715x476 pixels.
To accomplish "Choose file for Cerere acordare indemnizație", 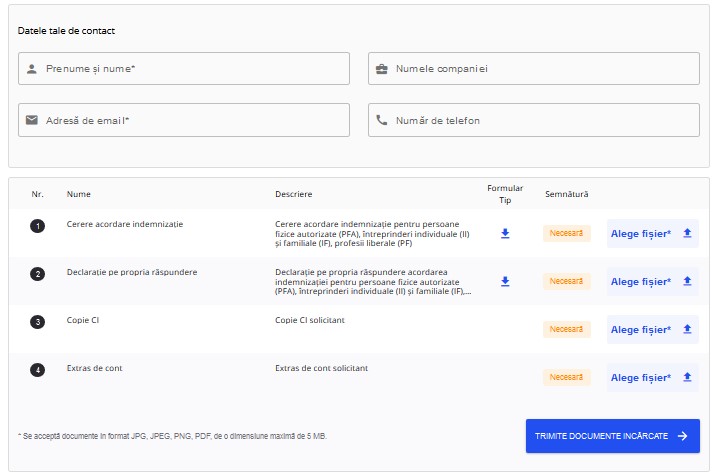I will (653, 233).
